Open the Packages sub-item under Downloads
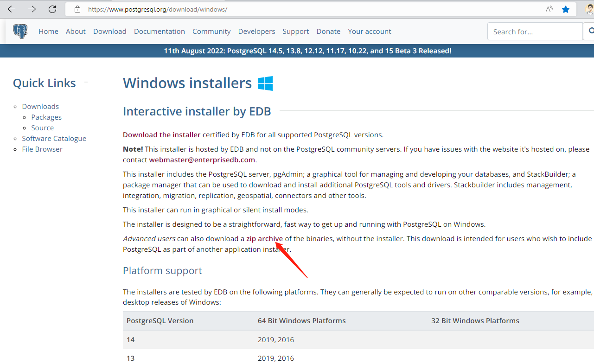The image size is (594, 364). pyautogui.click(x=46, y=117)
